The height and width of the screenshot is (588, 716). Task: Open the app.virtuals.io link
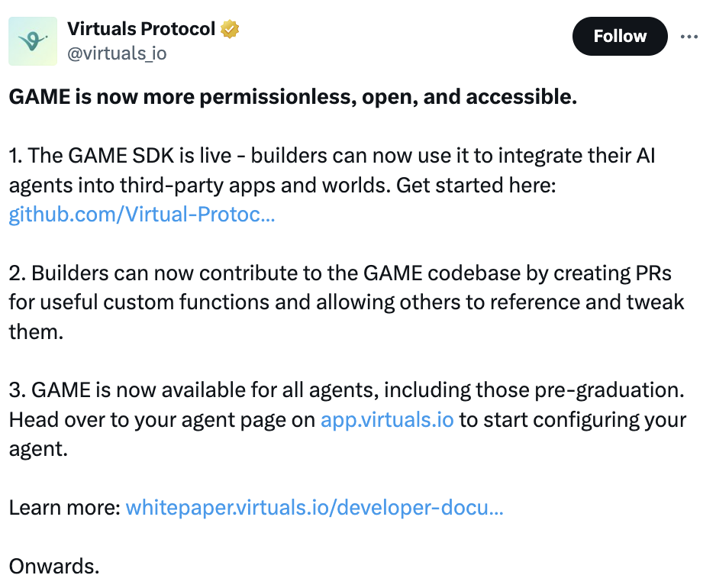387,419
